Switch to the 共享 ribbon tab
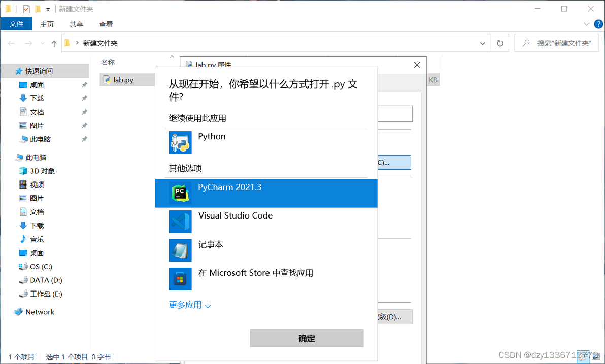This screenshot has width=605, height=364. pos(77,24)
